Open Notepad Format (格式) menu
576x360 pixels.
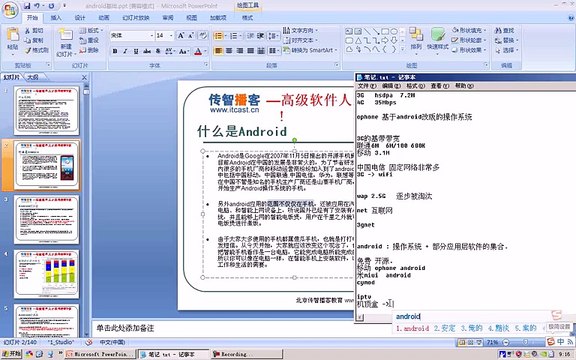coord(415,86)
